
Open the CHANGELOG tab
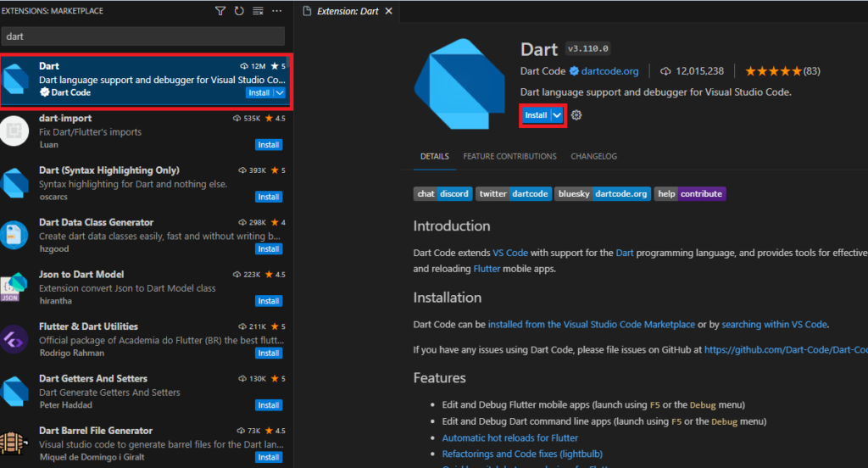[x=593, y=156]
